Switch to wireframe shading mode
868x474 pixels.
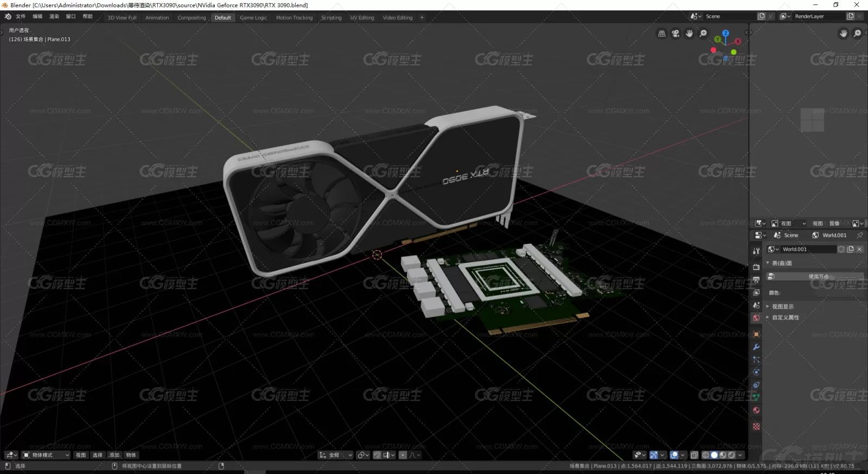(706, 455)
